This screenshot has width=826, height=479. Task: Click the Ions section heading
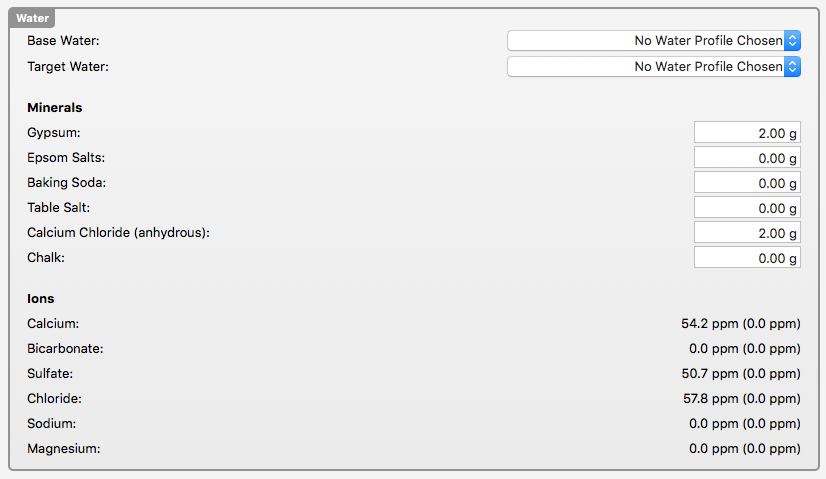pos(41,299)
